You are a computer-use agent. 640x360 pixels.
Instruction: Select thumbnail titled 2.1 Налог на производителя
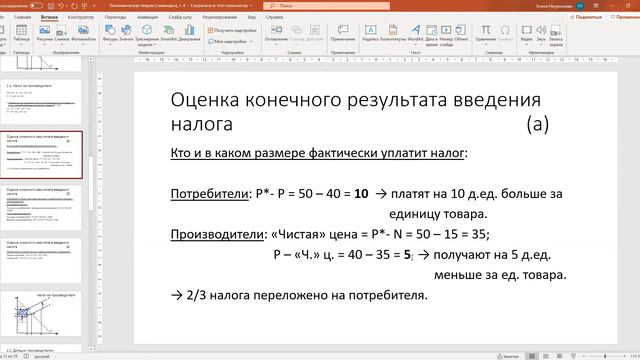(41, 102)
